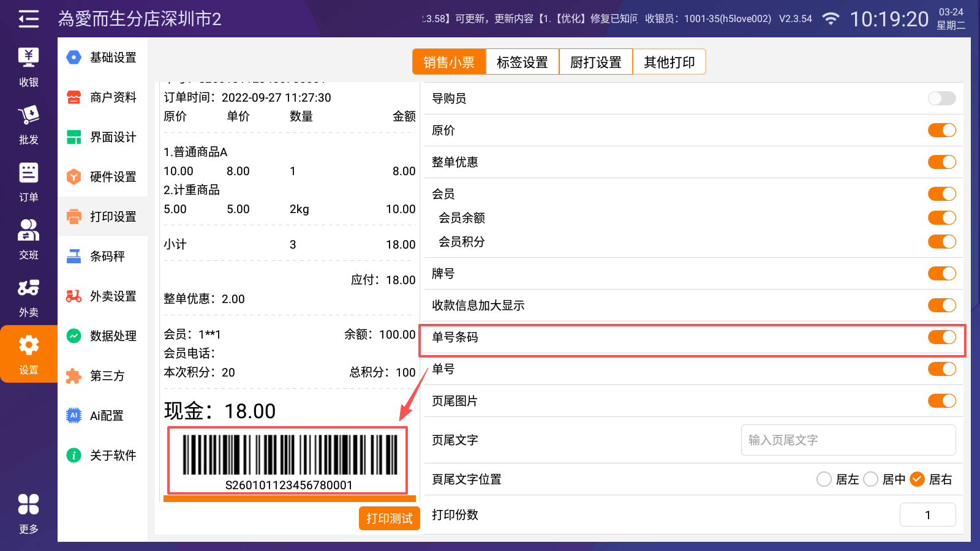Open the 其他打印 tab
The width and height of the screenshot is (980, 551).
pyautogui.click(x=669, y=62)
